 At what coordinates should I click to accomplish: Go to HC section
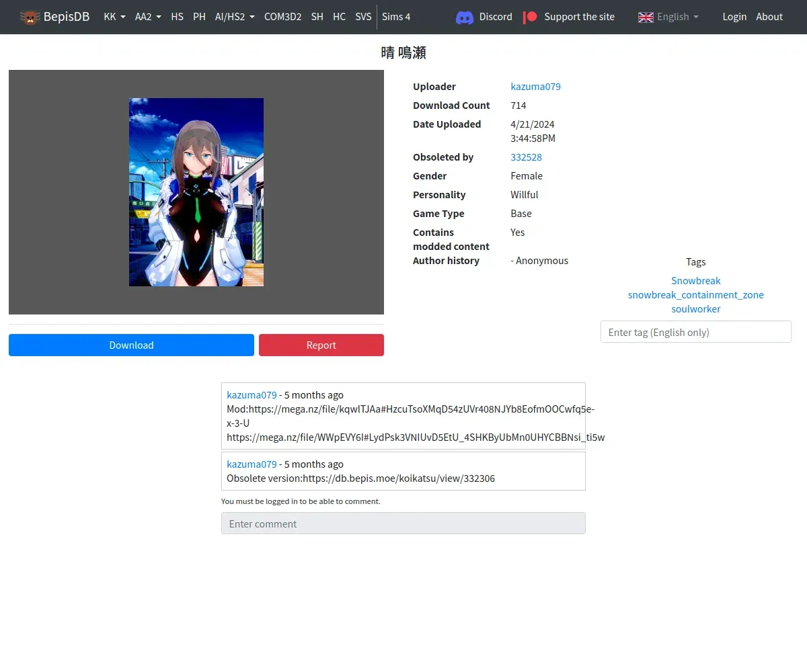pos(340,17)
